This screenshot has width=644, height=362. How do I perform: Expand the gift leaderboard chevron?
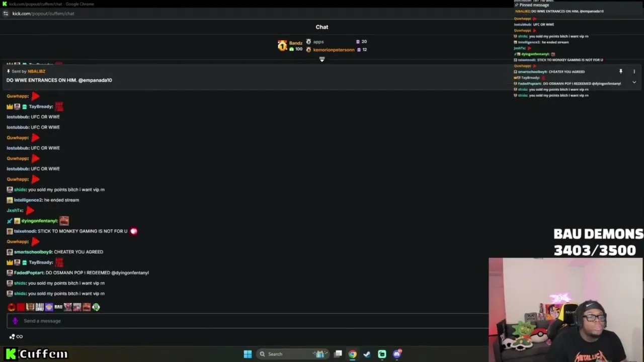click(x=322, y=59)
